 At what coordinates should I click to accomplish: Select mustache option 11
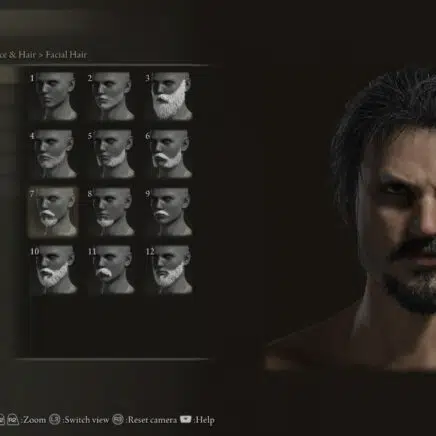click(111, 269)
